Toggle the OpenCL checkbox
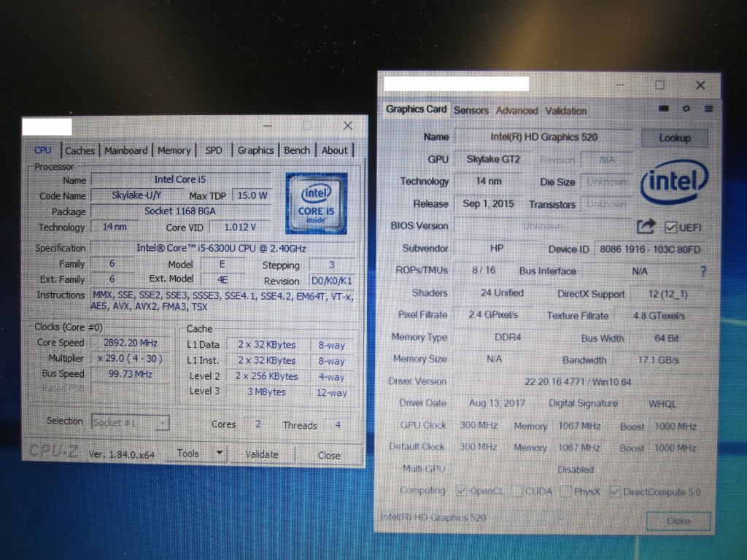Viewport: 747px width, 560px height. coord(461,491)
